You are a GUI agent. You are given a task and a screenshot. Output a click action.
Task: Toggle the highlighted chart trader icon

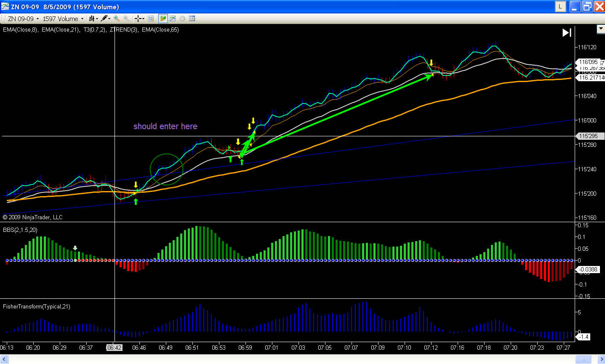pyautogui.click(x=163, y=19)
